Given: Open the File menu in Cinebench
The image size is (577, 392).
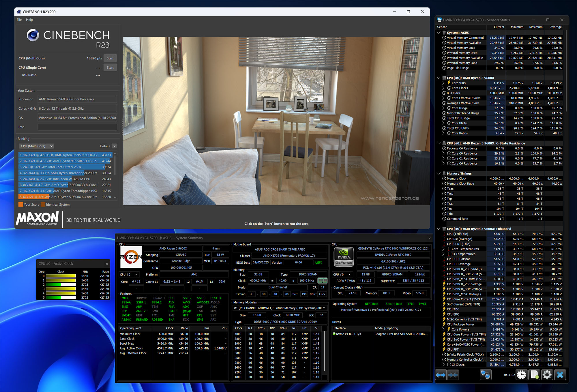Looking at the screenshot, I should coord(19,20).
